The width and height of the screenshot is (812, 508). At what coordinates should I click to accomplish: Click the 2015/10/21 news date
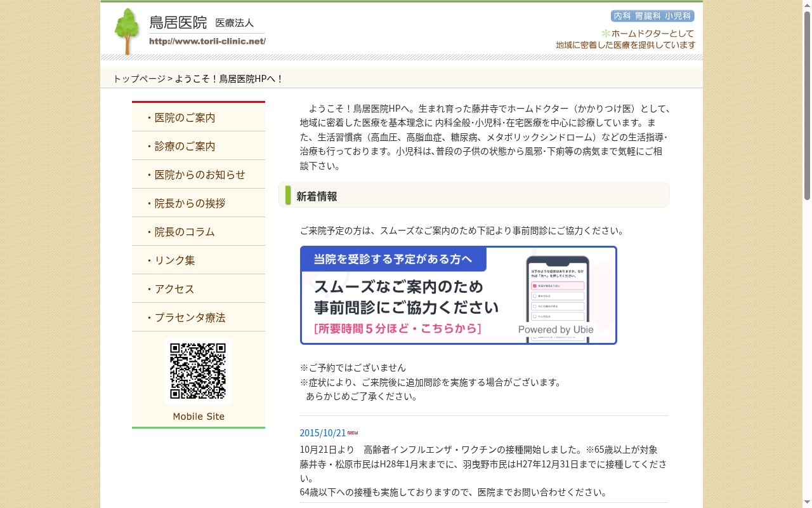[323, 433]
